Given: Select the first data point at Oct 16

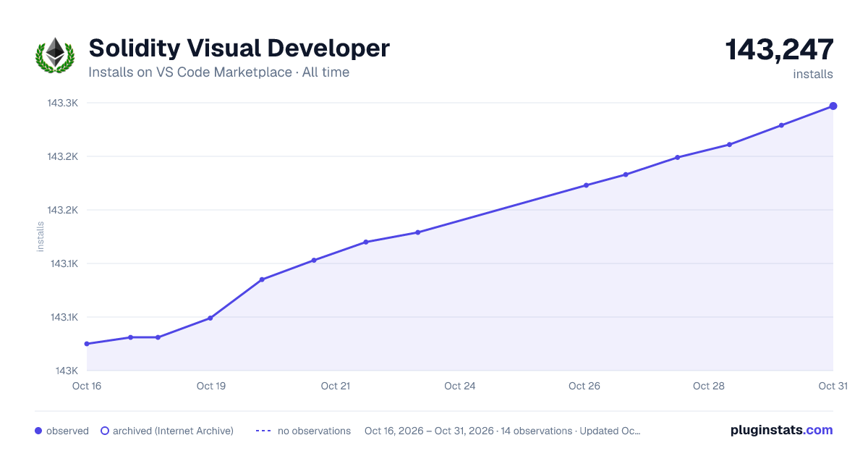Looking at the screenshot, I should pyautogui.click(x=87, y=344).
